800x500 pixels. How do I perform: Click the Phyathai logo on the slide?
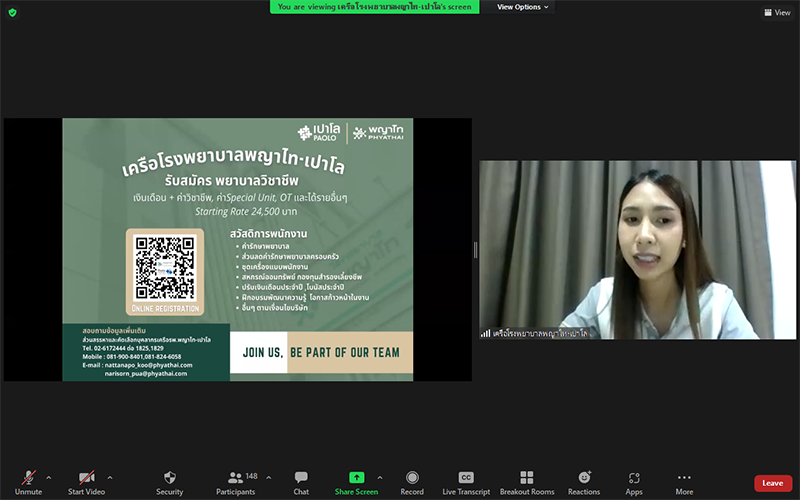378,133
